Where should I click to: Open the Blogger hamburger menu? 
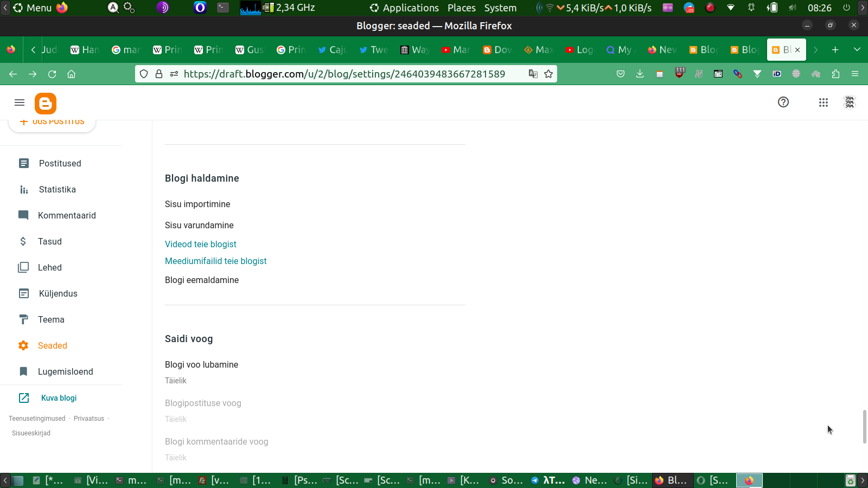click(20, 102)
